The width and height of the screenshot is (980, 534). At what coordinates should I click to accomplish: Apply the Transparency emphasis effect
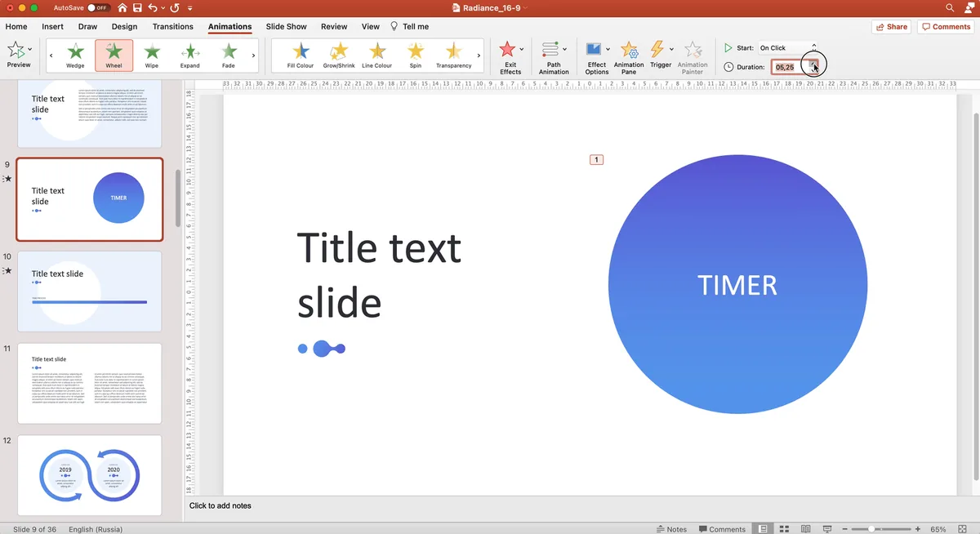(x=454, y=56)
